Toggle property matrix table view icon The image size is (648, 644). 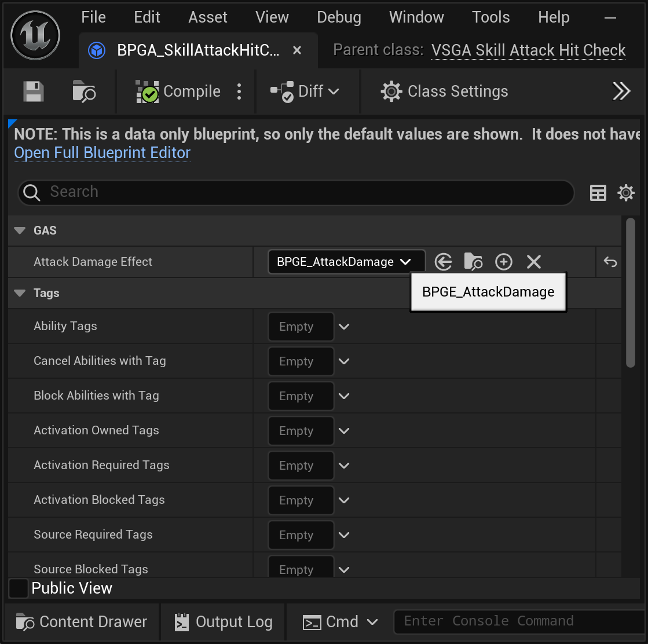598,193
